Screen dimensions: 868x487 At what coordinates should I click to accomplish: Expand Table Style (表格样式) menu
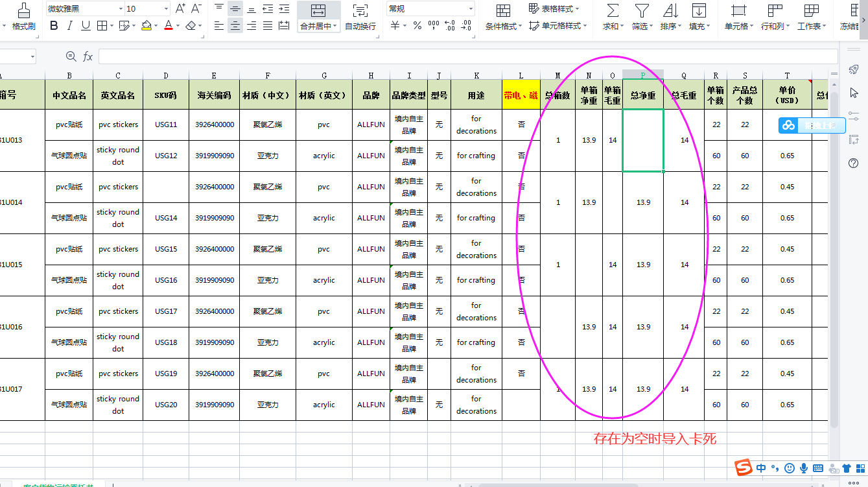coord(554,9)
